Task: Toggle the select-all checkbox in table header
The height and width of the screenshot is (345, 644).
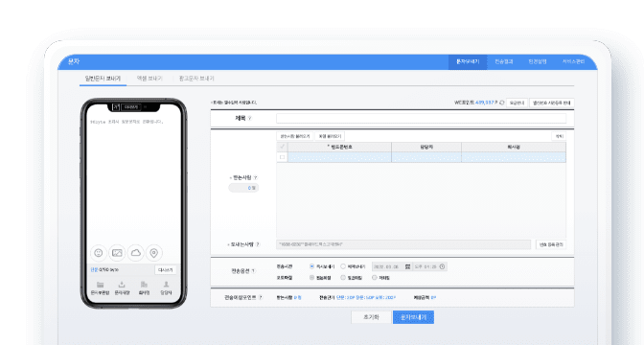Action: point(282,147)
